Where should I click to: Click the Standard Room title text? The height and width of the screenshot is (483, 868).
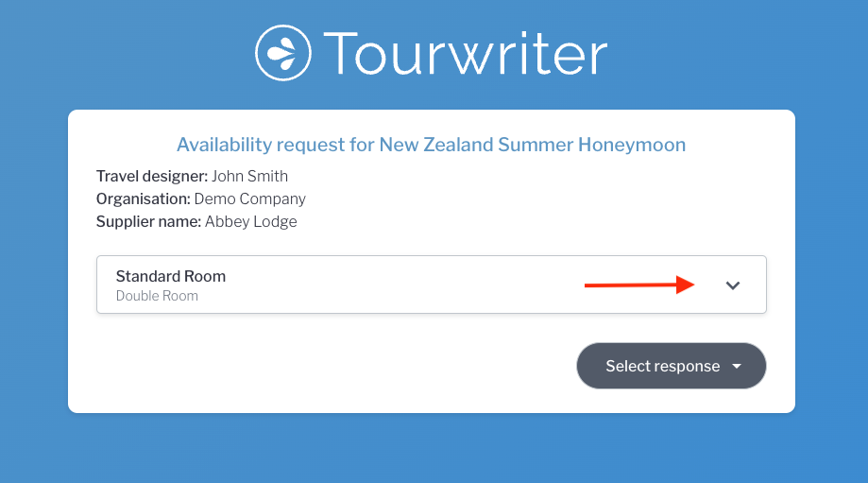[x=170, y=276]
